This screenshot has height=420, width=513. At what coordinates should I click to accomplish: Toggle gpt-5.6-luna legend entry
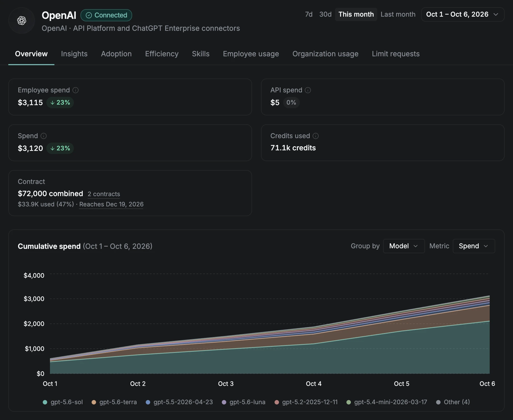[244, 402]
